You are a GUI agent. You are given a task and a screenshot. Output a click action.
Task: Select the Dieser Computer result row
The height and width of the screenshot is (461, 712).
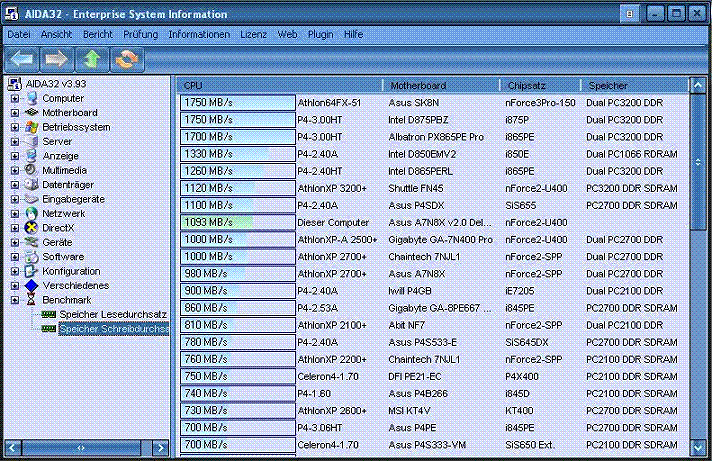pos(433,223)
